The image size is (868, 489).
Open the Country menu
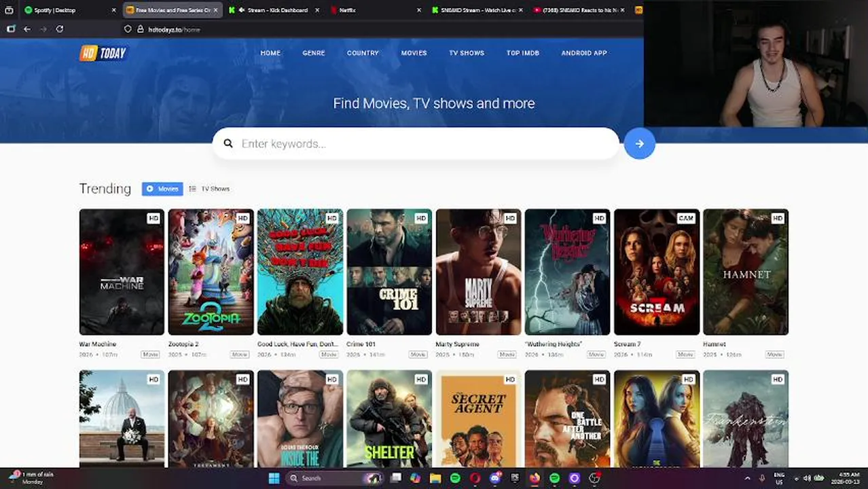coord(363,53)
